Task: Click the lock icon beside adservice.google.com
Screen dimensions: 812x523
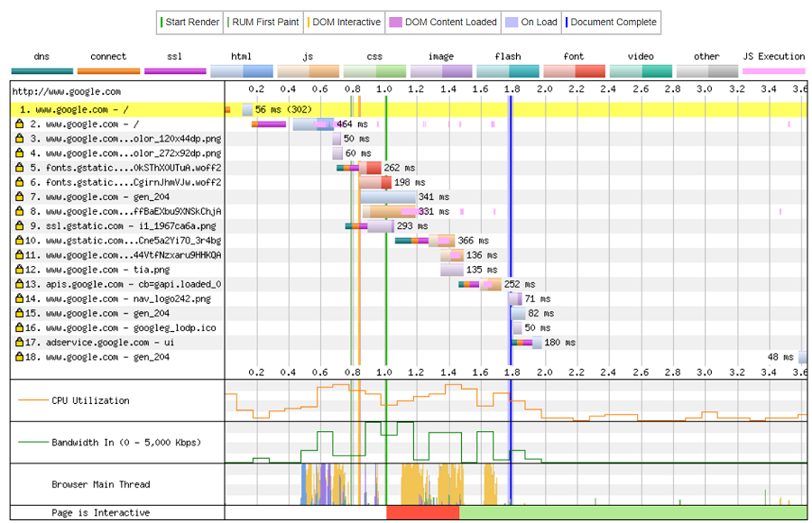Action: coord(20,343)
